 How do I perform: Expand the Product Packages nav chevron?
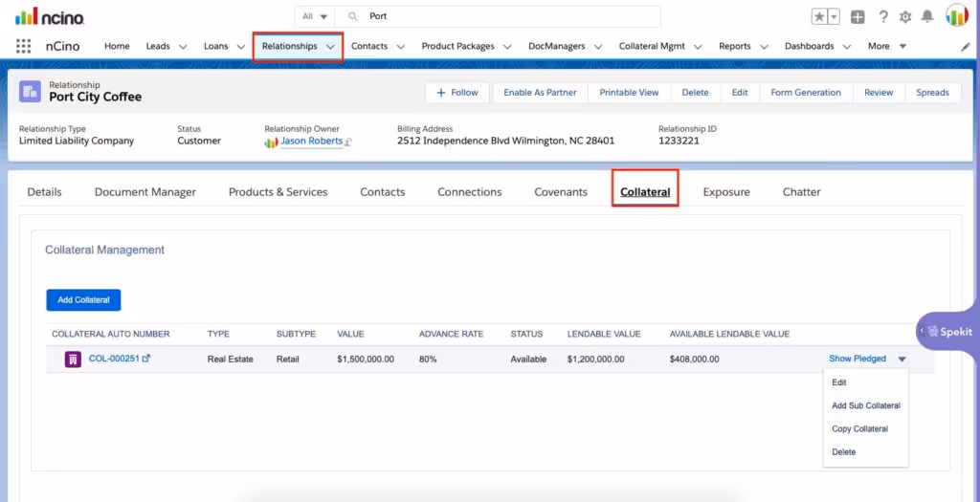pos(507,46)
